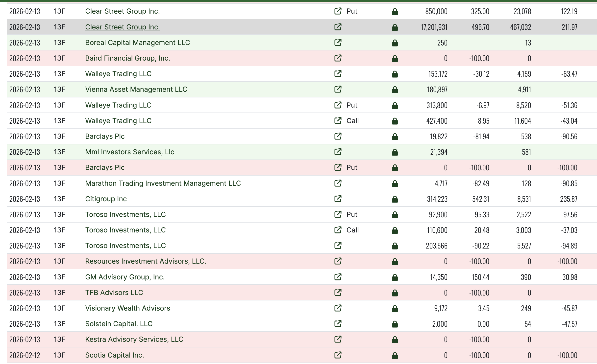The height and width of the screenshot is (364, 597).
Task: Open the underlined Clear Street Group Inc. link
Action: click(x=122, y=27)
